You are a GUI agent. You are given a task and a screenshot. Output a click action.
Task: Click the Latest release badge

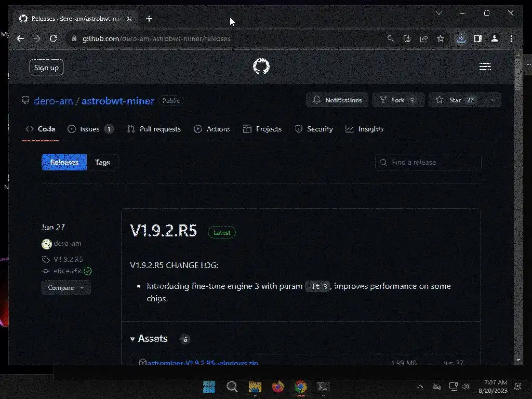tap(221, 232)
